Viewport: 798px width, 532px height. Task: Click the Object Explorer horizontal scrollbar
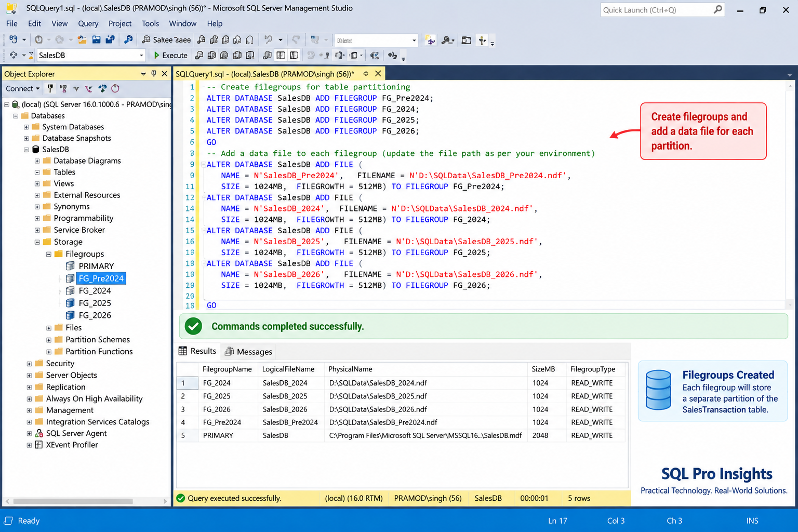click(x=73, y=501)
